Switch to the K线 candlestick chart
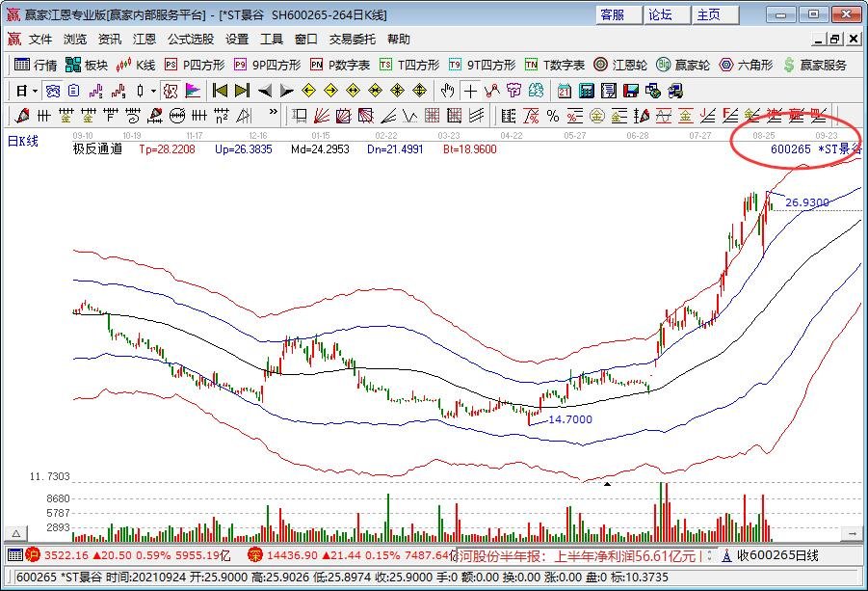 136,65
